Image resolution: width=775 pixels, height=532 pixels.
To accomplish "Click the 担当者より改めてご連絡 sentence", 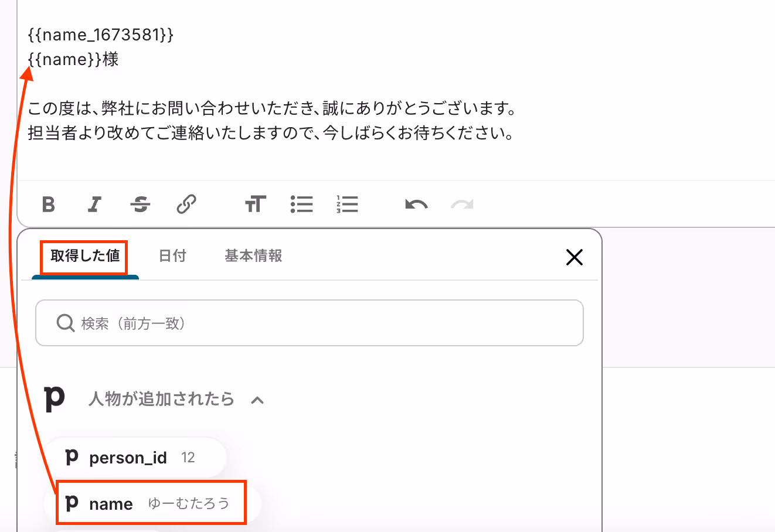I will point(271,133).
